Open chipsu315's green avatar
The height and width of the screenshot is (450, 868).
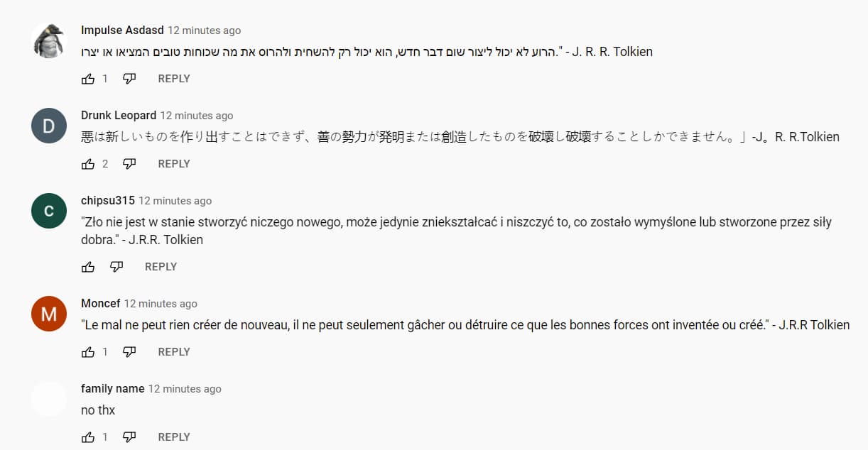click(x=49, y=211)
